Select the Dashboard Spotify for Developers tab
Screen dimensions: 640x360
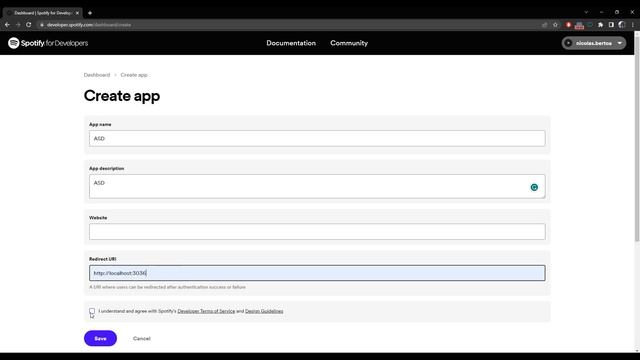(x=42, y=13)
